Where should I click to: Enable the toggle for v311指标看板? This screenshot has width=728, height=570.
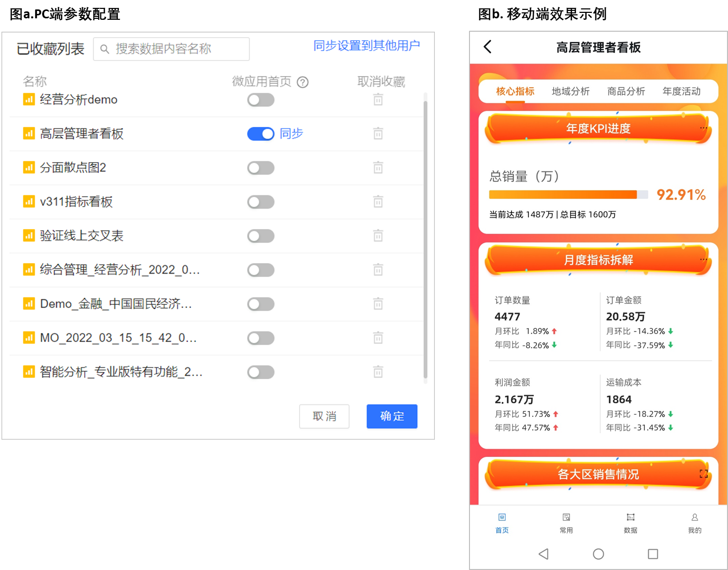(x=260, y=202)
